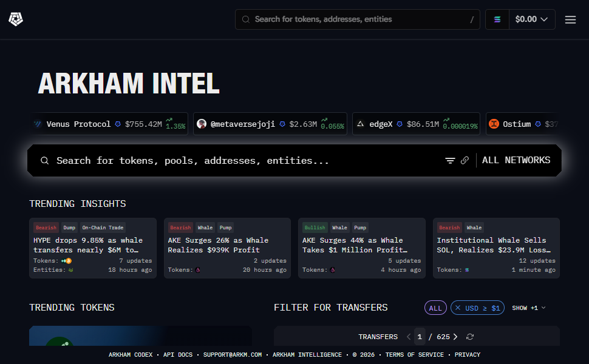
Task: Click the Dump tag on HYPE card
Action: 69,227
